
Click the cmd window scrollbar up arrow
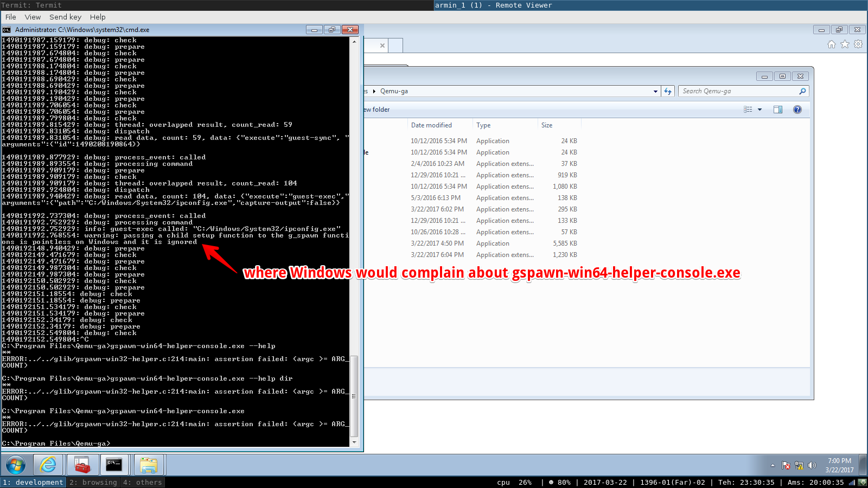point(354,41)
